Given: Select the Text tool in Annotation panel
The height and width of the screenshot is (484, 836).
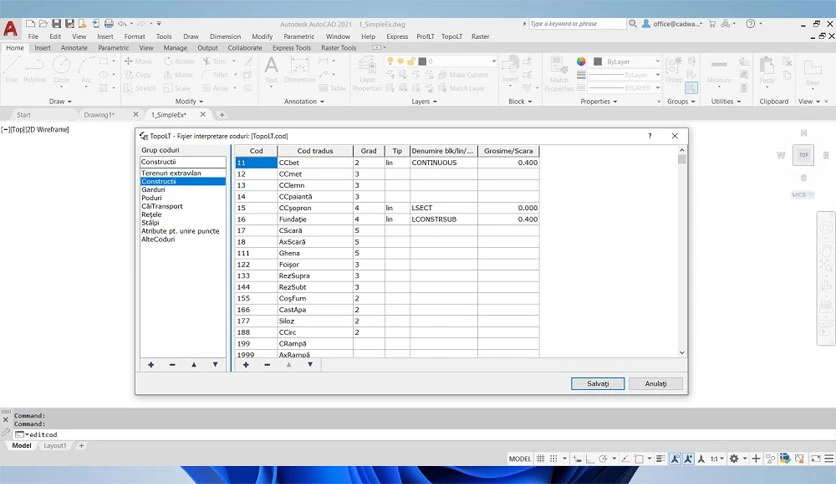Looking at the screenshot, I should tap(271, 70).
